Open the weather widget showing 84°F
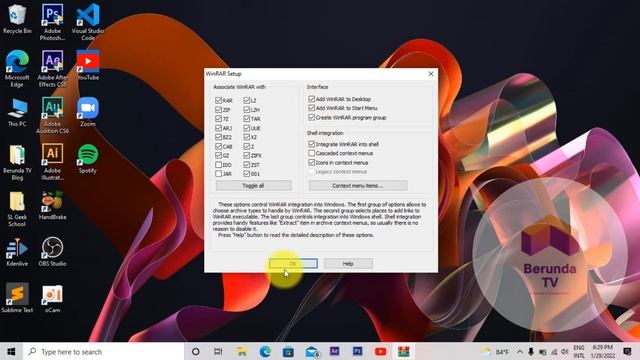Screen dimensions: 640x360 (x=496, y=351)
